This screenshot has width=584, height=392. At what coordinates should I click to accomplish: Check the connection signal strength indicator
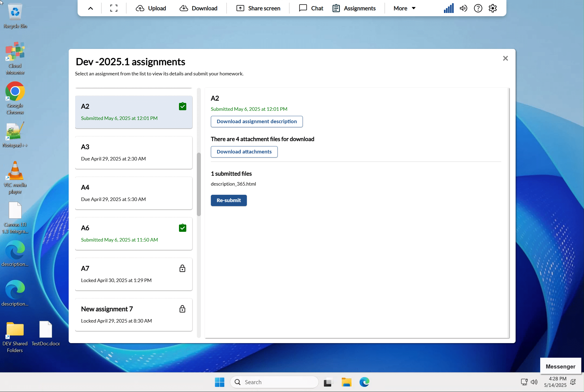click(x=448, y=8)
